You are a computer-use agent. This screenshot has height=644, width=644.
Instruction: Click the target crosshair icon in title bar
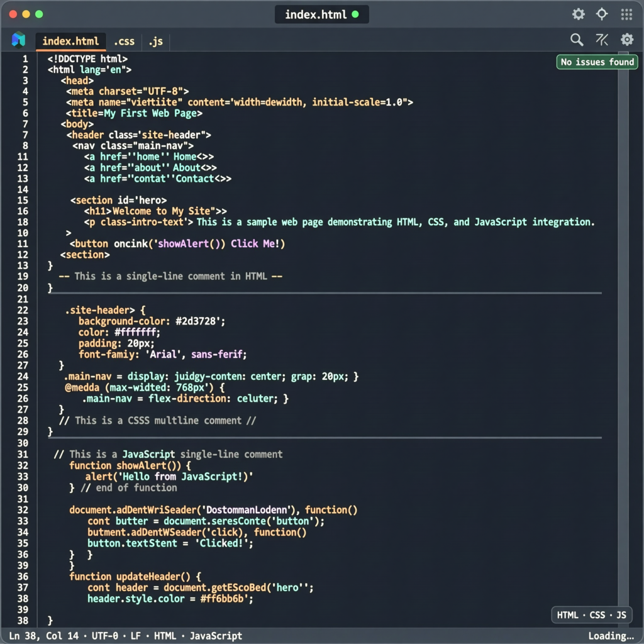click(602, 14)
